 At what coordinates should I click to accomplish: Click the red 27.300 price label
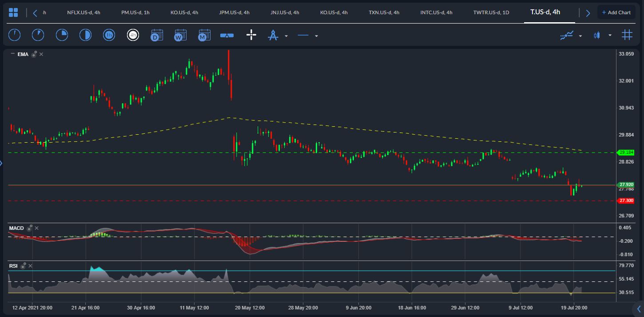[x=626, y=201]
